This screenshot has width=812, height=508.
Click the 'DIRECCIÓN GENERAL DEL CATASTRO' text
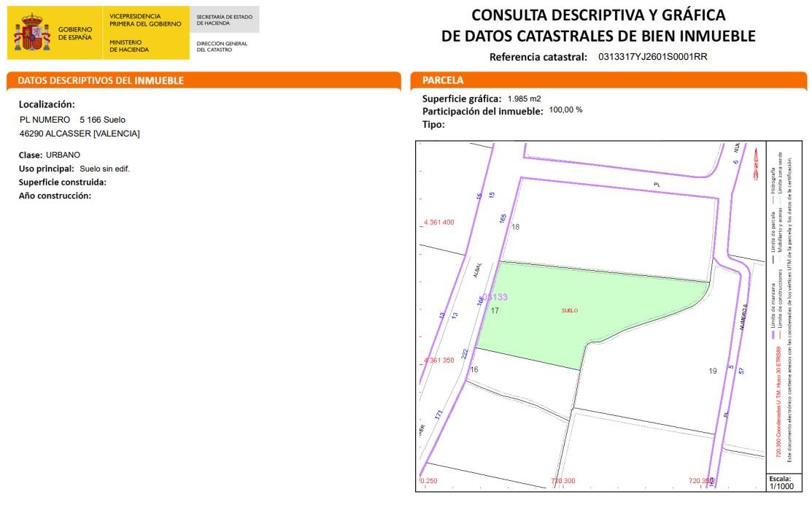pyautogui.click(x=222, y=47)
